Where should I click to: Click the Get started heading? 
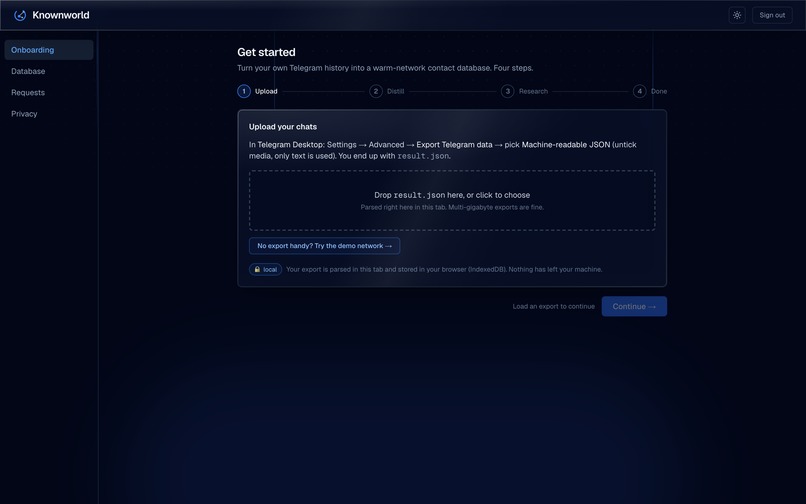pos(266,52)
